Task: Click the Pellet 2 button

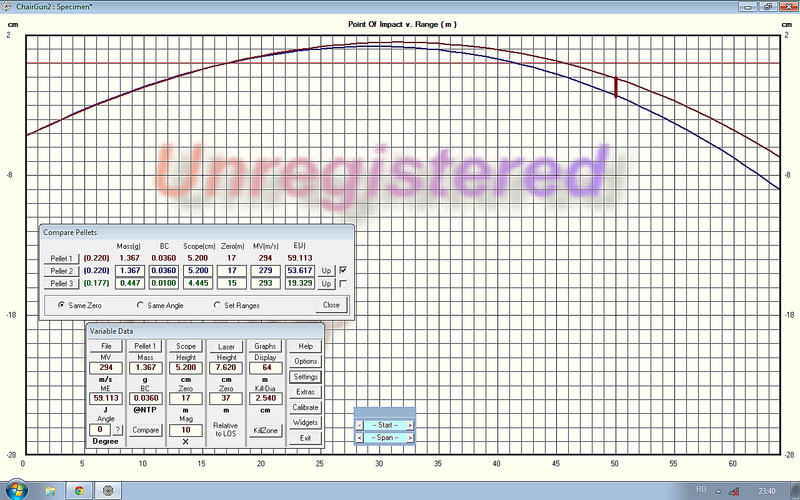Action: tap(62, 271)
